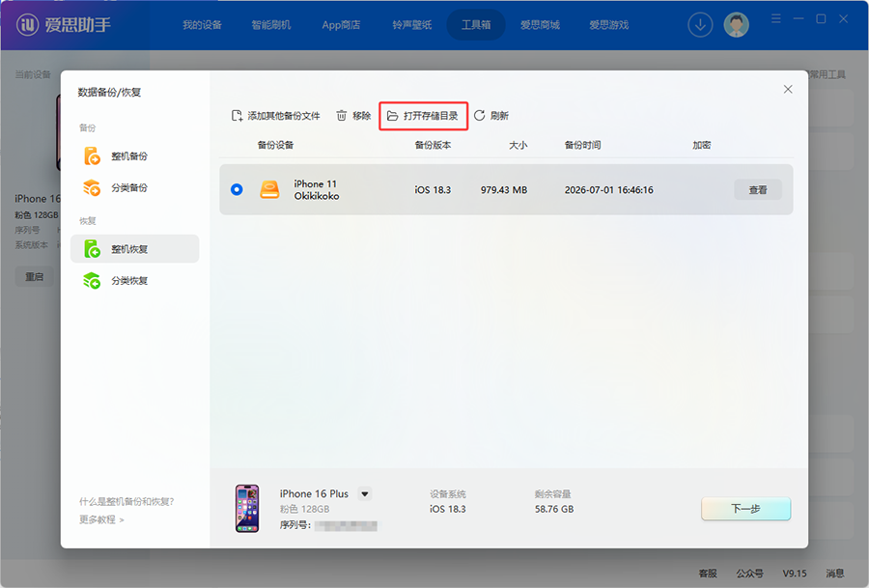The width and height of the screenshot is (869, 588).
Task: Open 客服 in the status bar
Action: coord(708,574)
